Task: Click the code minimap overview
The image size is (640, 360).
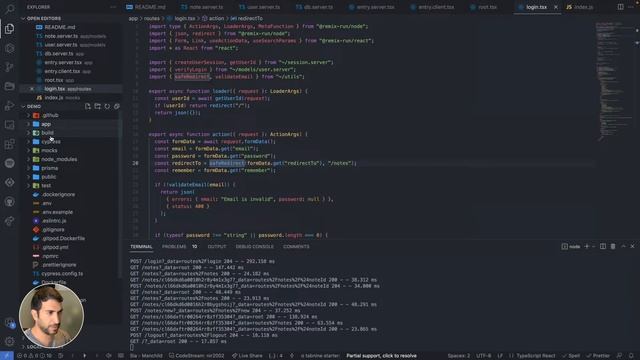Action: [614, 82]
